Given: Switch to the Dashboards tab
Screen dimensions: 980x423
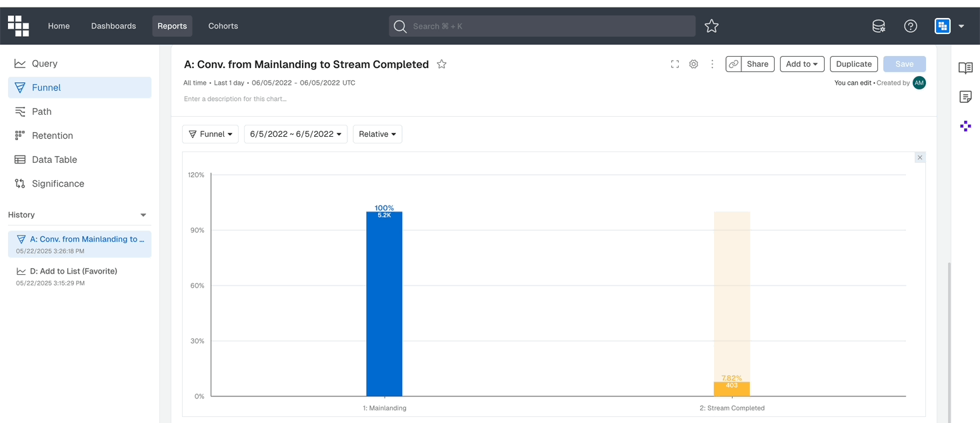Looking at the screenshot, I should (x=113, y=26).
